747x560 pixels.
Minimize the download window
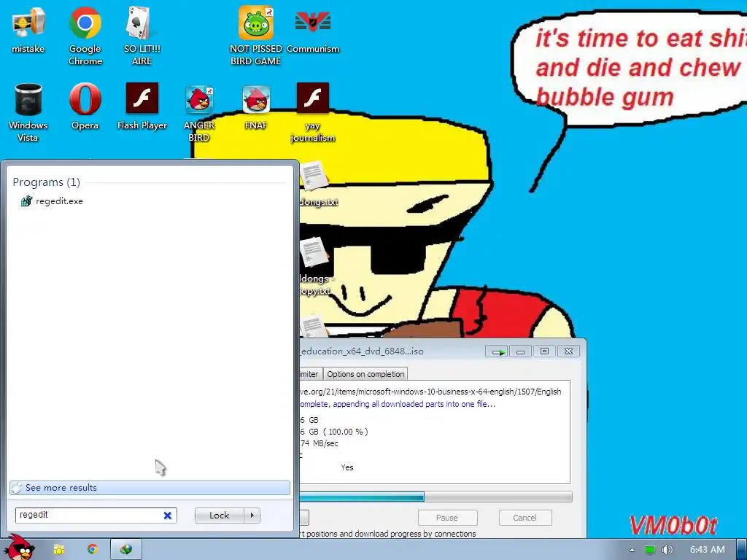(x=520, y=351)
